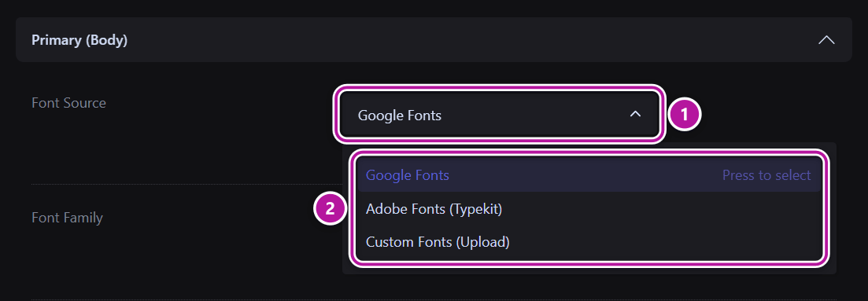Screen dimensions: 868x301
Task: Open the Font Source dropdown showing Google Fonts
Action: point(499,115)
